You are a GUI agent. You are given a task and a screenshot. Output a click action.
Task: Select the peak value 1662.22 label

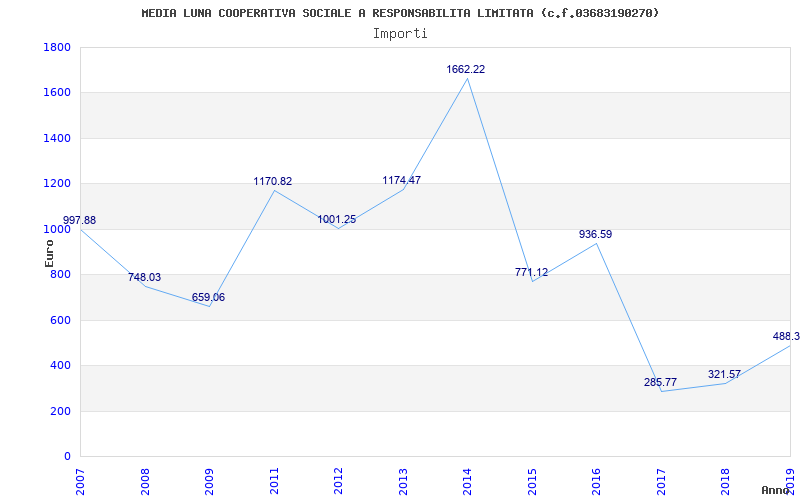(x=466, y=70)
